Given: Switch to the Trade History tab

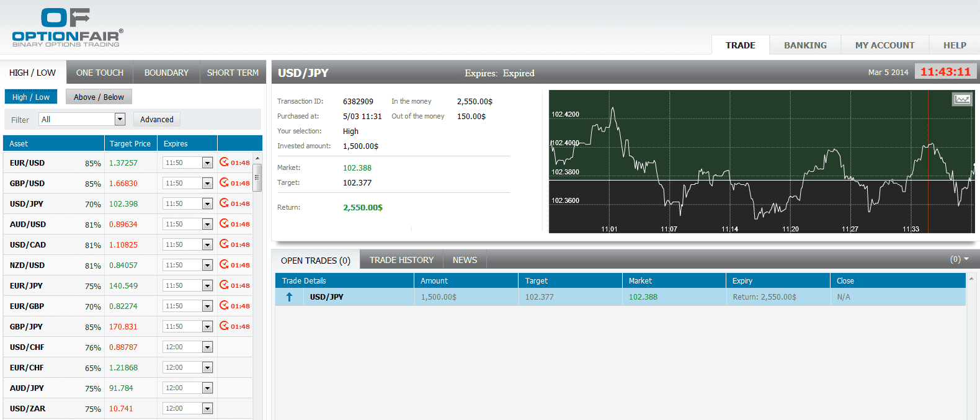Looking at the screenshot, I should click(401, 260).
